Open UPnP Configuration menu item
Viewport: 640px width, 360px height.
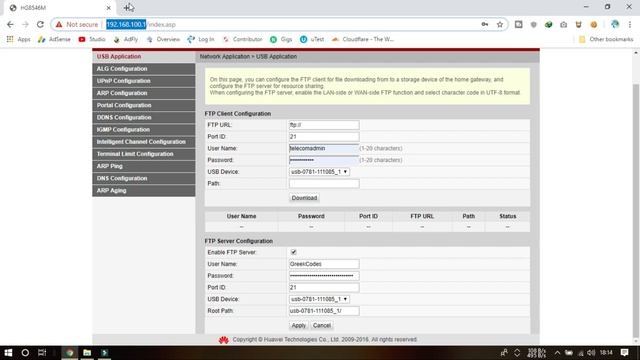click(x=144, y=81)
